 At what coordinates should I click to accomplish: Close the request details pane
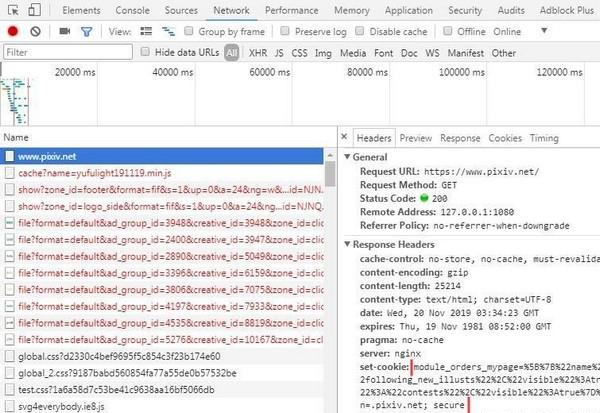[x=344, y=137]
